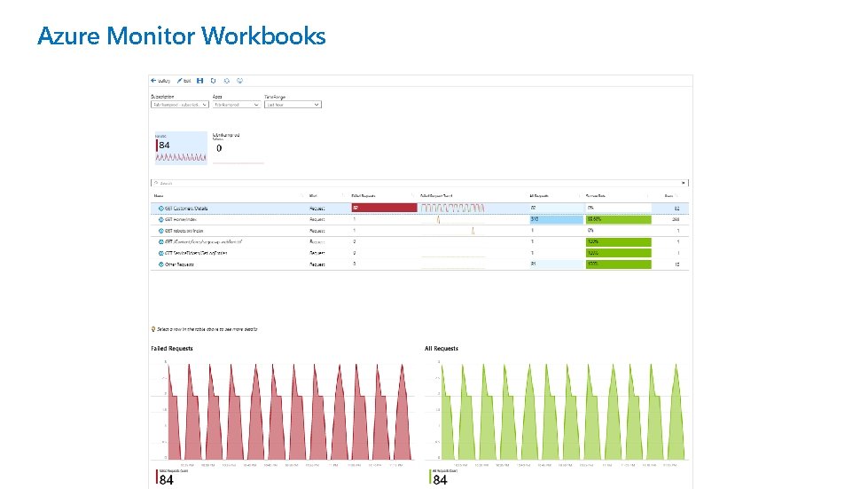
Task: Click the red Failed Requests bar in first row
Action: click(384, 208)
